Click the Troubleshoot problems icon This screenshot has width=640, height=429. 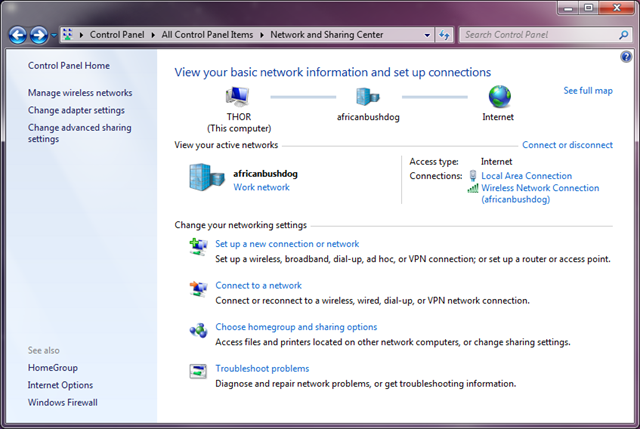click(197, 370)
